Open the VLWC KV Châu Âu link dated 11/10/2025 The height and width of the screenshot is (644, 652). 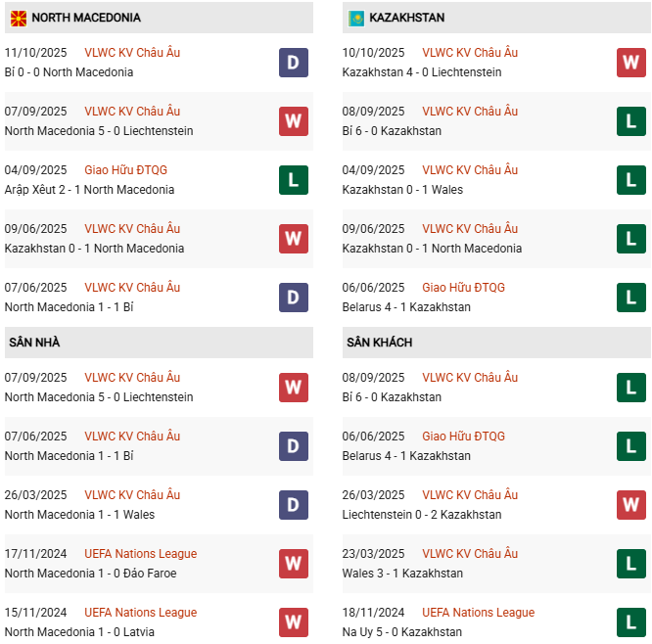pos(132,53)
